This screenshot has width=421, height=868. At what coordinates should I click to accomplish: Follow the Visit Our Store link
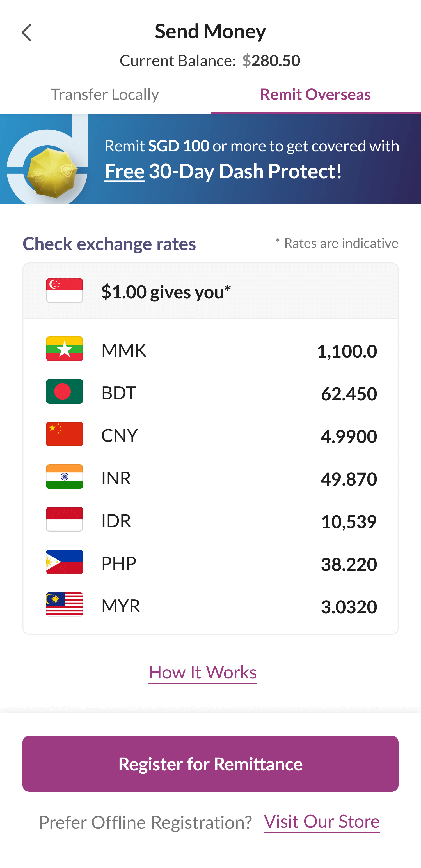(321, 821)
